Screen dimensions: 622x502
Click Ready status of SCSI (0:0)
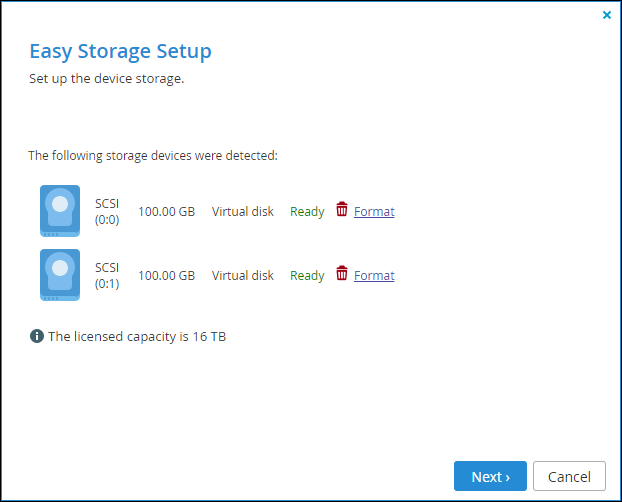307,212
